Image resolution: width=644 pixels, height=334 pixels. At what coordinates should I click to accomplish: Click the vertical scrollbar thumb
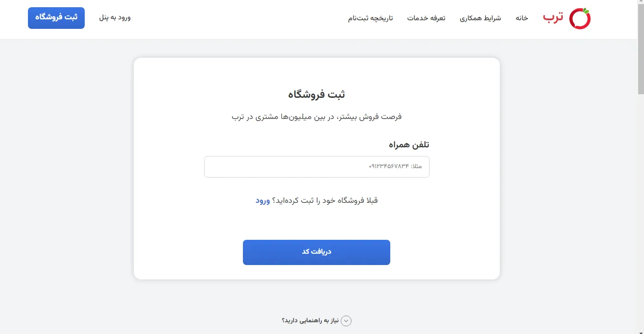pos(640,50)
